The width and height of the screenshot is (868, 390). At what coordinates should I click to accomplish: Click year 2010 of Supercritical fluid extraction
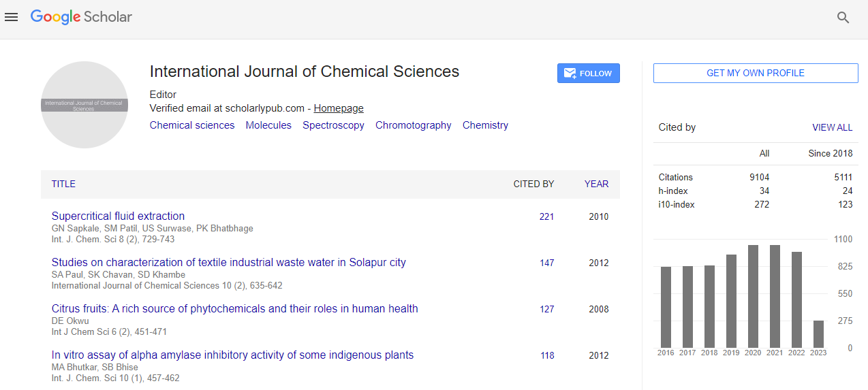pyautogui.click(x=599, y=217)
